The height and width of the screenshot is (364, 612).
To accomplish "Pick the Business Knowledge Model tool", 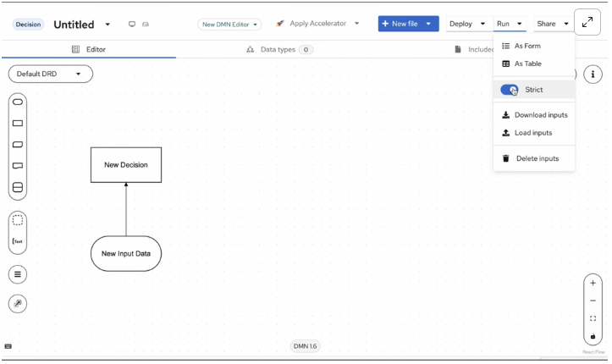I will click(18, 145).
